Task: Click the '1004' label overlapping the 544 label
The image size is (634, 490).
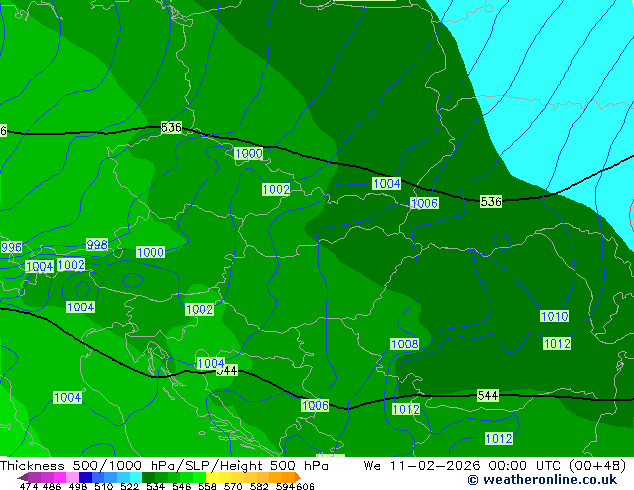Action: (211, 363)
